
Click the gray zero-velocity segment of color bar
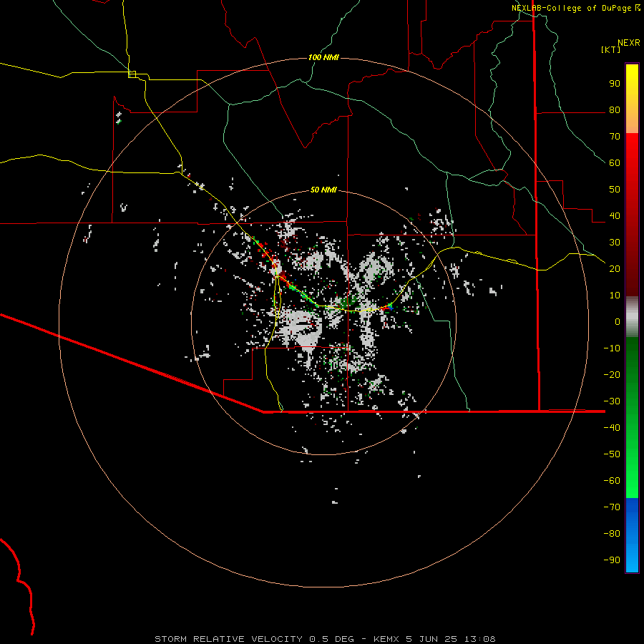click(632, 317)
